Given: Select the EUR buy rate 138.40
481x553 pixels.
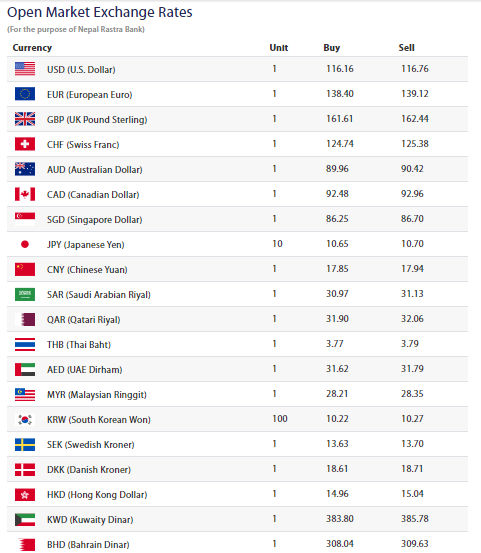Looking at the screenshot, I should tap(340, 93).
